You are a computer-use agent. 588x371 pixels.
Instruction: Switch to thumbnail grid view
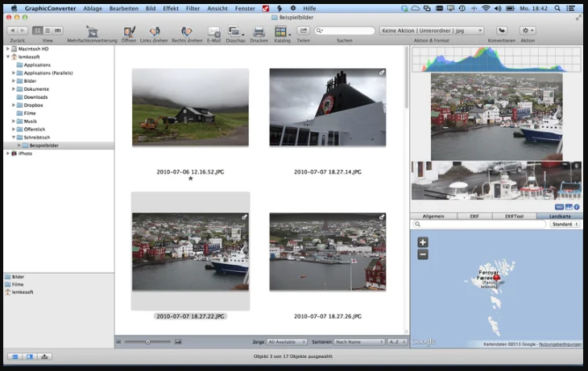[x=37, y=31]
